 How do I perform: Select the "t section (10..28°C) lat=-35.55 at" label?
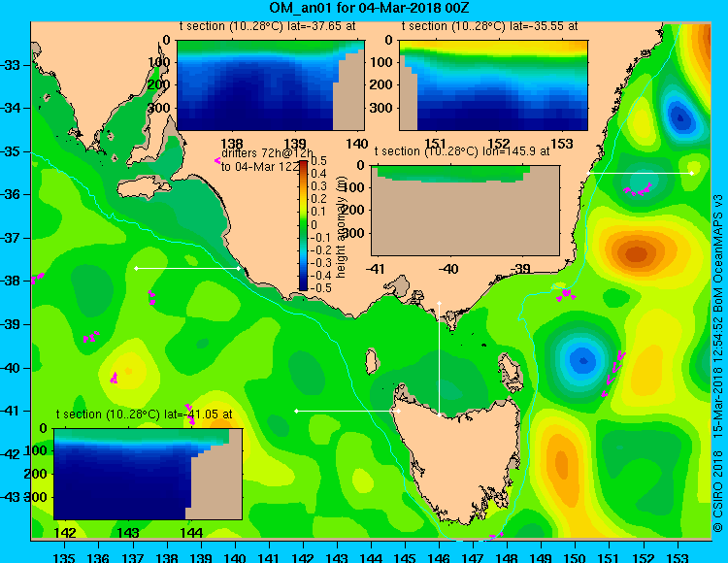tap(489, 26)
